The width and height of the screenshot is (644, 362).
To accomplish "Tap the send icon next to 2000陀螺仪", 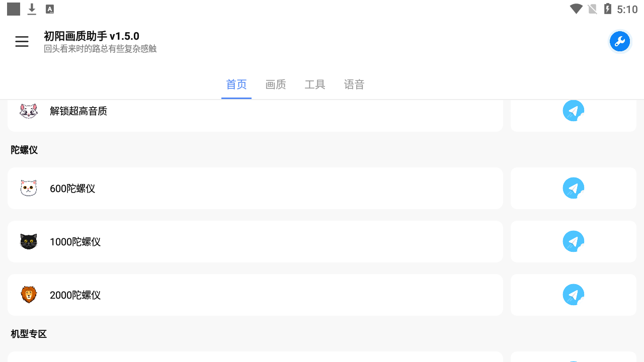I will [x=574, y=295].
